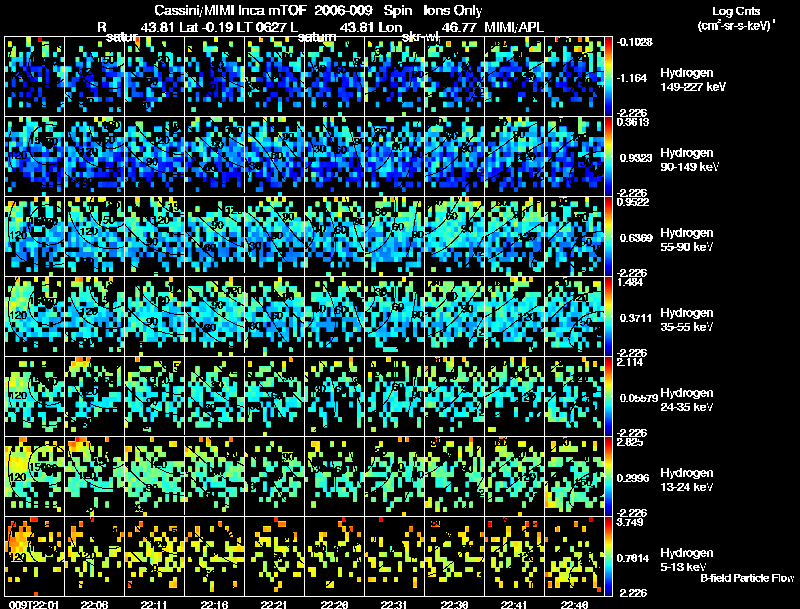This screenshot has height=609, width=800.
Task: Click the '009T22:01' time label
Action: coord(34,604)
